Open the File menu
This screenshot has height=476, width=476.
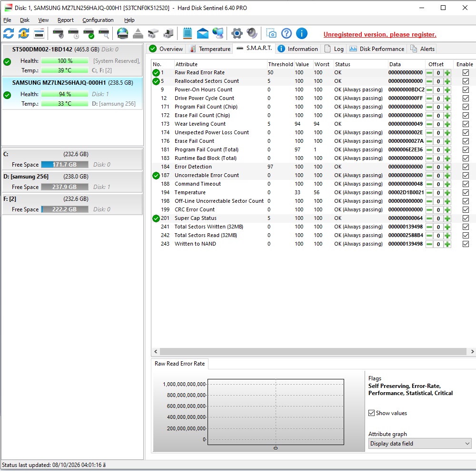(7, 20)
